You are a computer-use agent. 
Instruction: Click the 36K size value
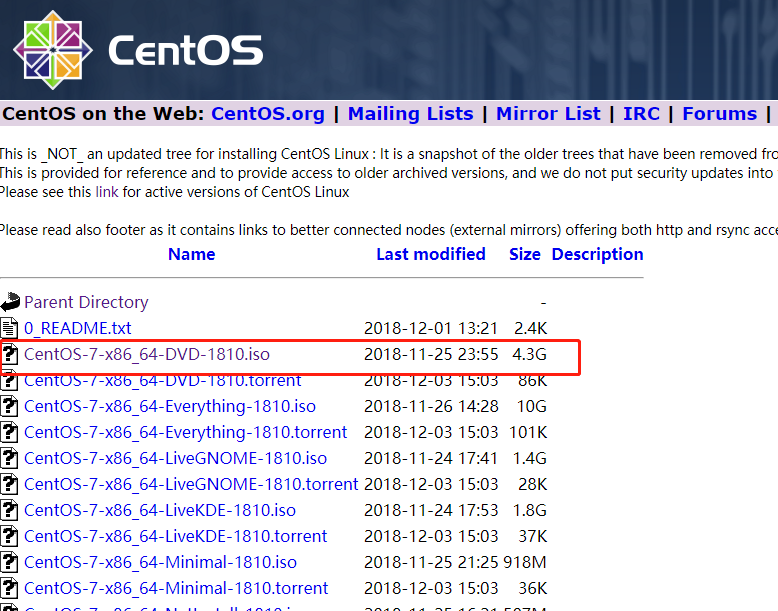coord(532,588)
